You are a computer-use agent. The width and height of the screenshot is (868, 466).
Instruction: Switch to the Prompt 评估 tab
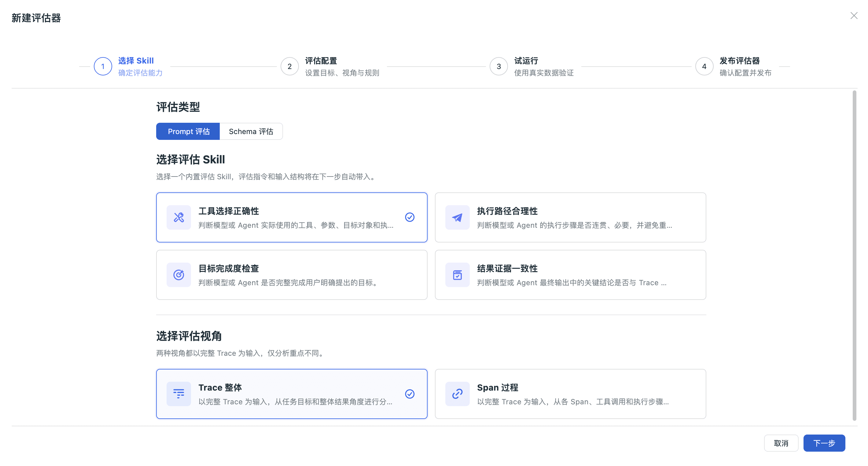click(188, 131)
